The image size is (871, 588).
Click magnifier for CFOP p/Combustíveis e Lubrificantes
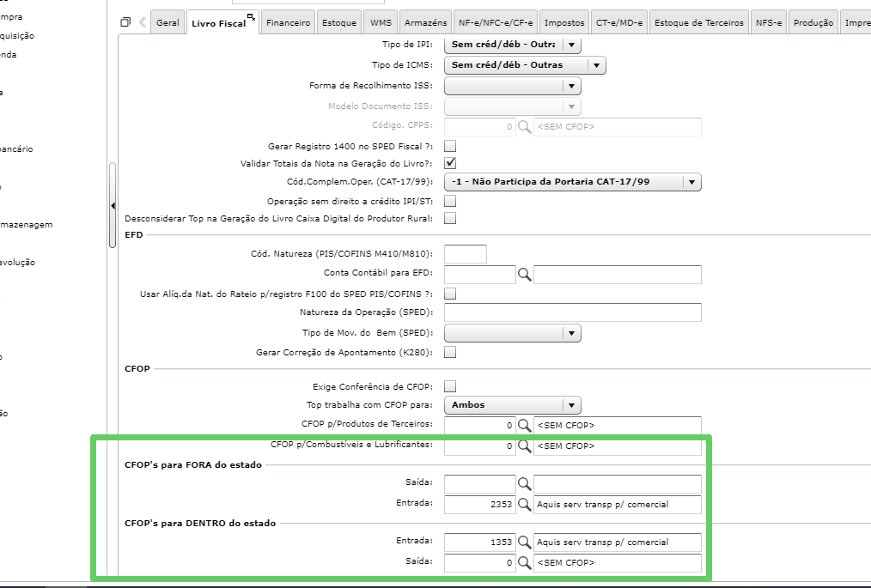pyautogui.click(x=524, y=446)
